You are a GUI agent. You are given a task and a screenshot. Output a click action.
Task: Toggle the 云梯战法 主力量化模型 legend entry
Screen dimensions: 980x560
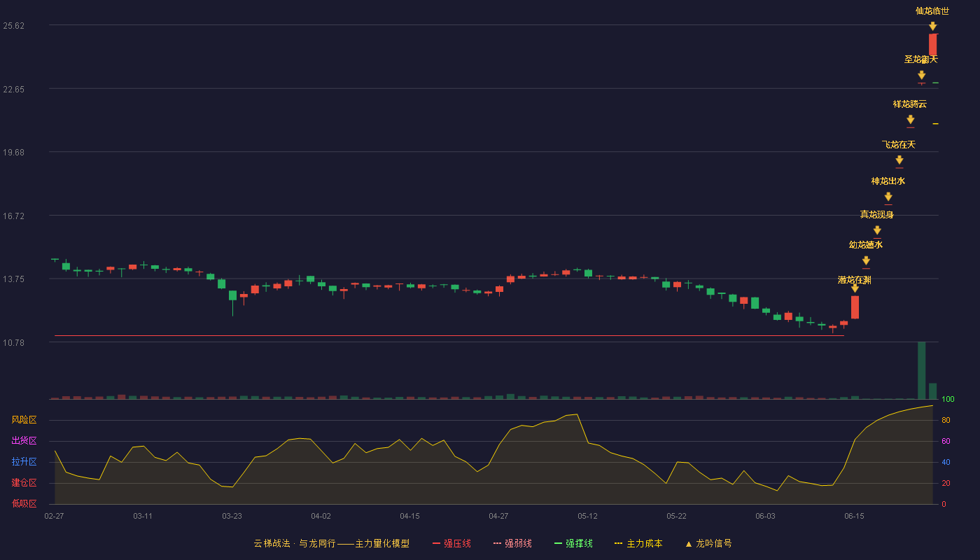(331, 543)
